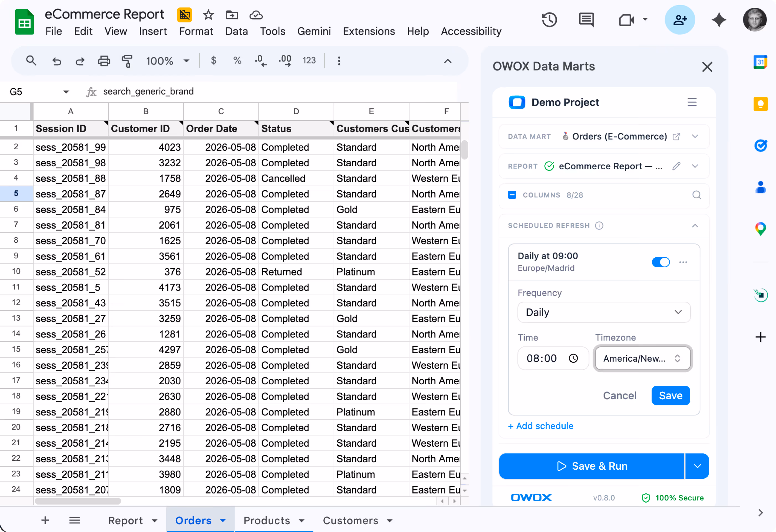Open Google Tasks in side panel

point(760,145)
